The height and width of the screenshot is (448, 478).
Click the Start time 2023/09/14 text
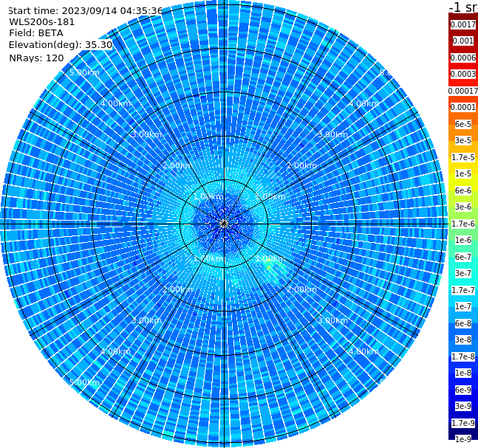[85, 11]
